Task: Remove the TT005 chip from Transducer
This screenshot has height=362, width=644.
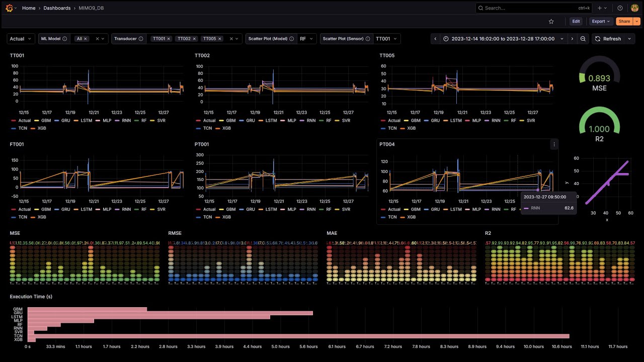Action: coord(219,39)
